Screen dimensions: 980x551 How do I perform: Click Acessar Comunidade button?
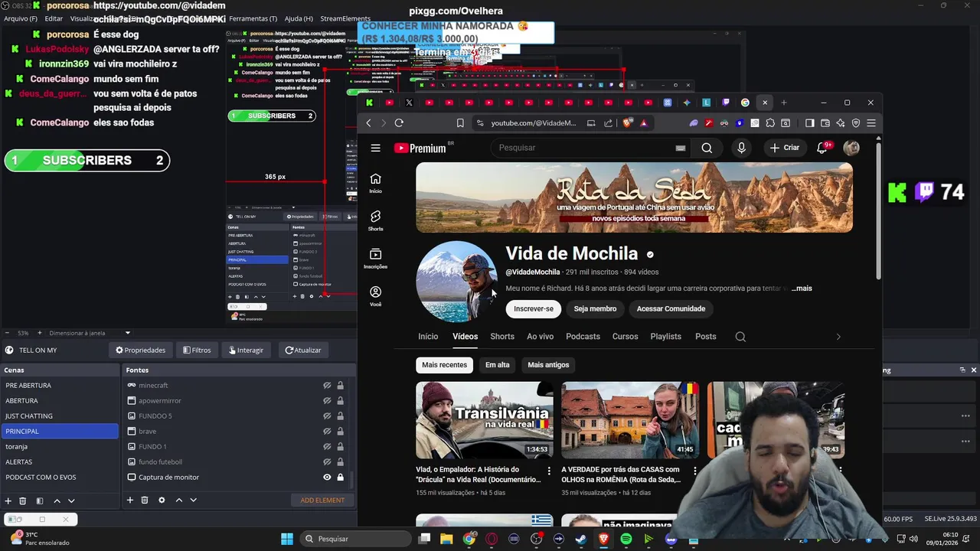coord(671,308)
